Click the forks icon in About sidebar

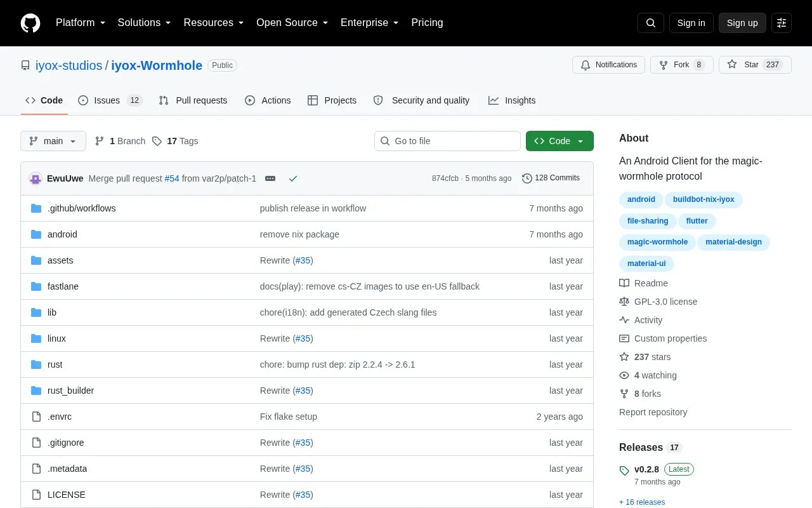click(x=624, y=394)
